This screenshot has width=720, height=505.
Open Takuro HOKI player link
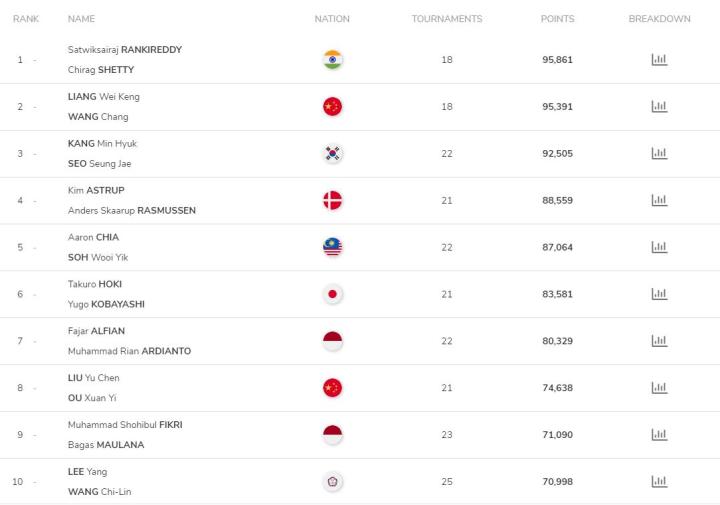(x=95, y=284)
